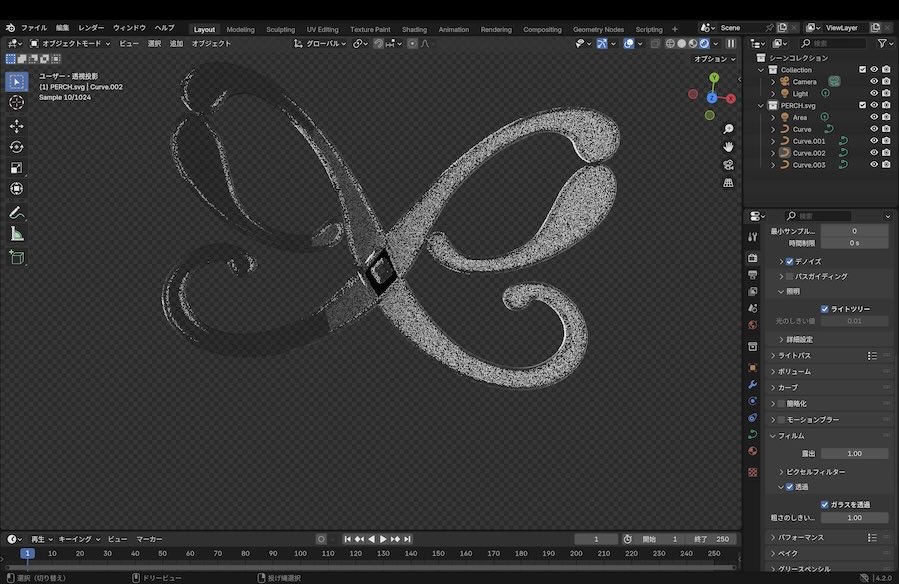The image size is (899, 584).
Task: Activate the Annotate pencil tool
Action: click(x=16, y=213)
